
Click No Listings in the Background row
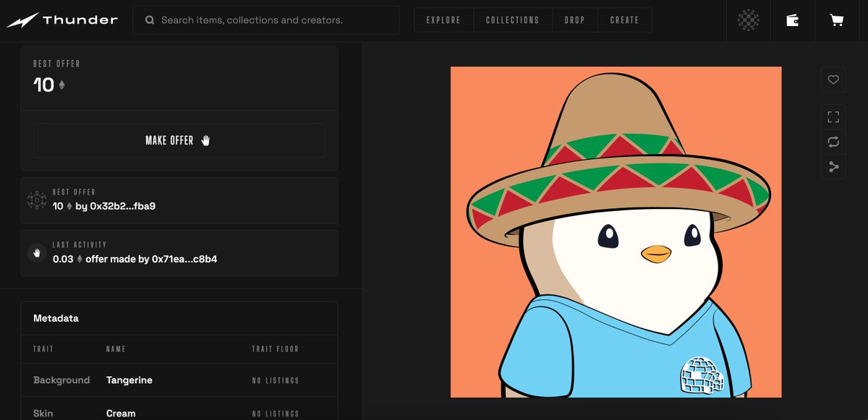276,380
